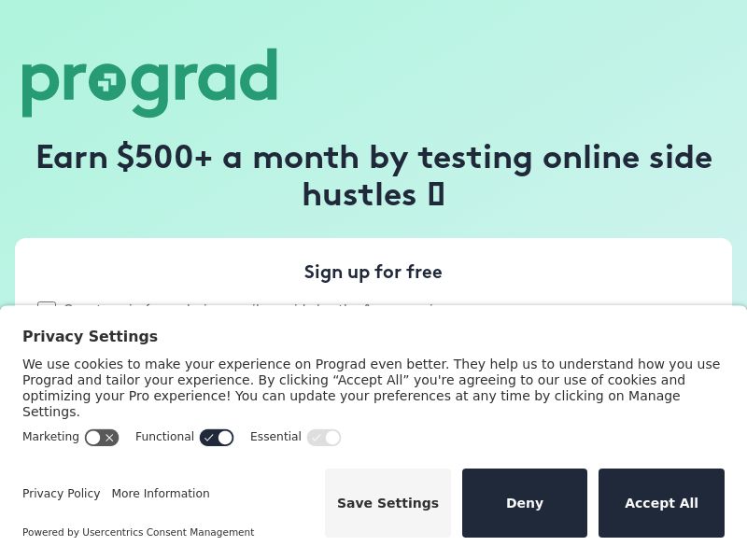
Task: Tick the partially hidden sign-up form checkbox
Action: coord(47,305)
